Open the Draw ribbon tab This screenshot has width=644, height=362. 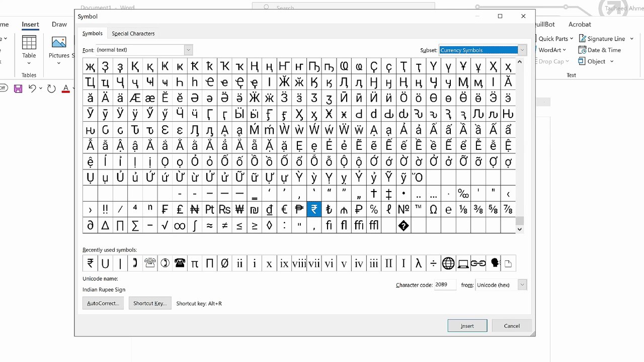[59, 24]
